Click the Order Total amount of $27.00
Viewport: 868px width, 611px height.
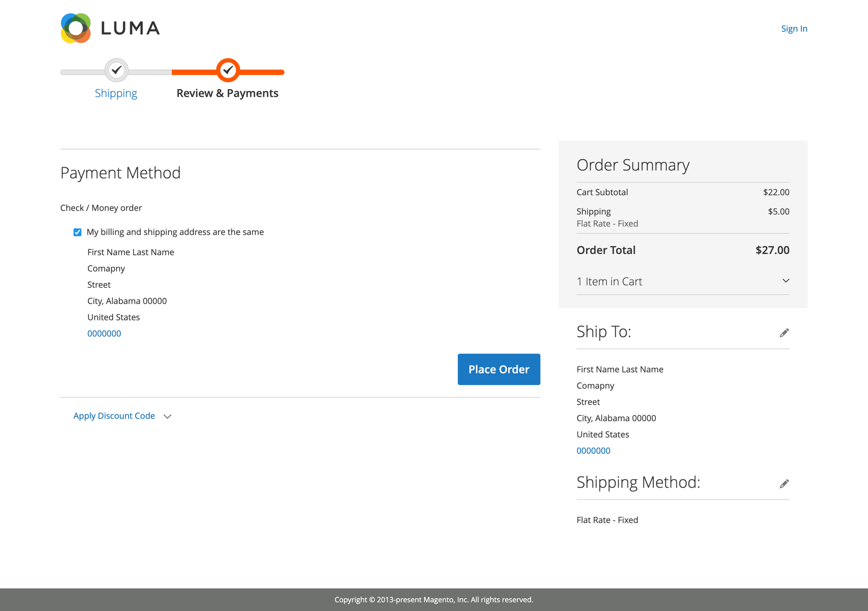coord(772,250)
